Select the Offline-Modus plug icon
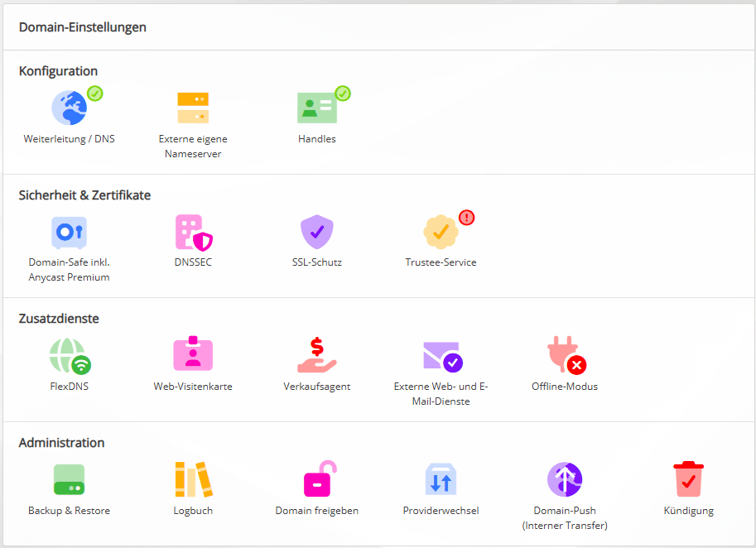756x548 pixels. pos(566,355)
